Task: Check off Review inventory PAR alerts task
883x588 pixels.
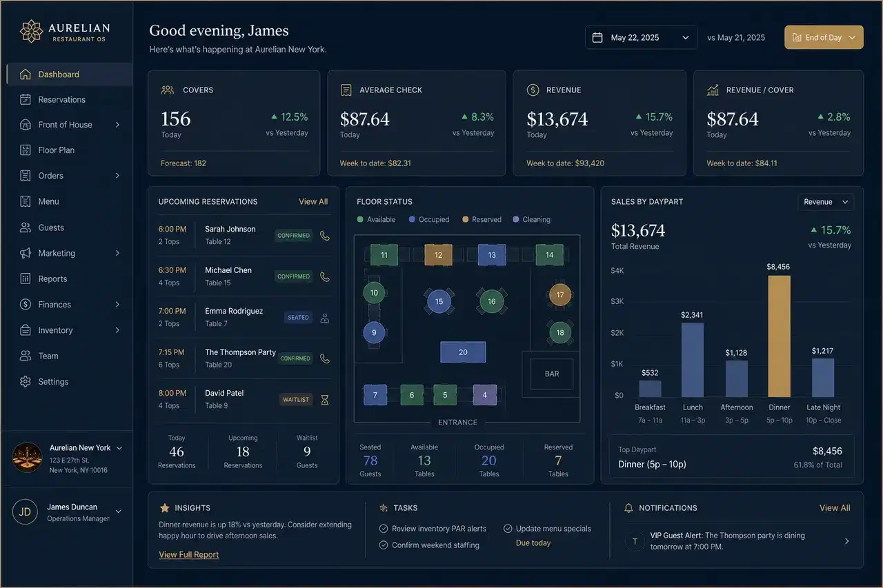Action: point(384,529)
